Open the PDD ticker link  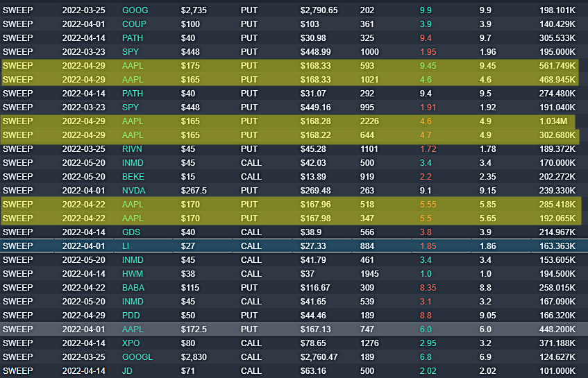[x=131, y=315]
